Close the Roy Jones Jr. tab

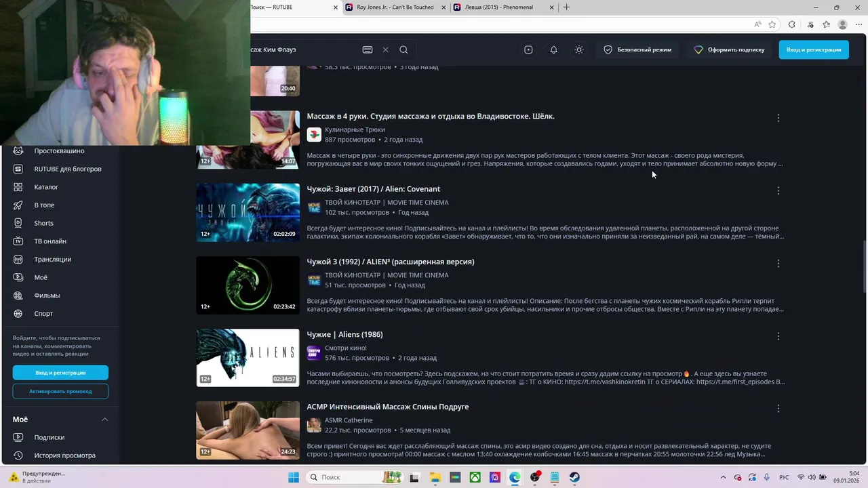(443, 7)
